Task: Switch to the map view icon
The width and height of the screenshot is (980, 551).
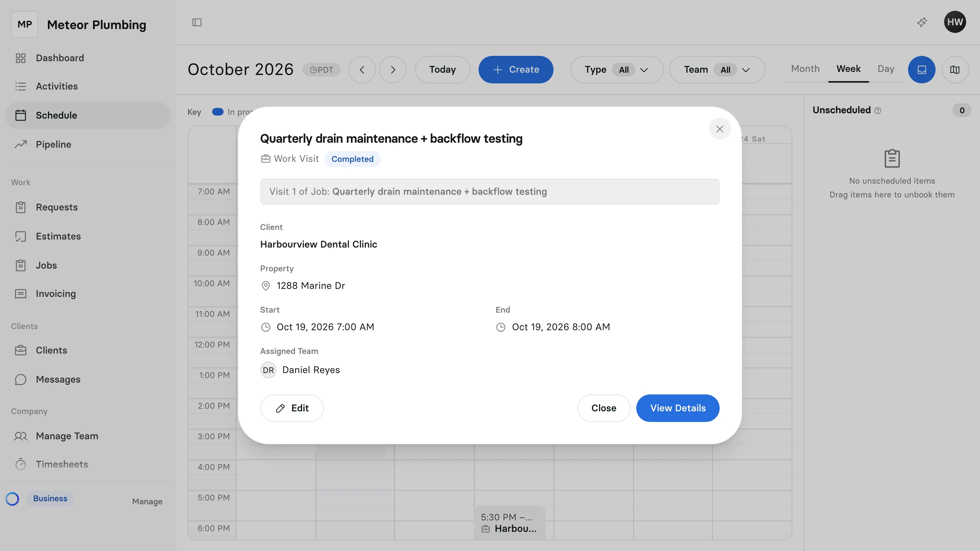Action: tap(955, 70)
